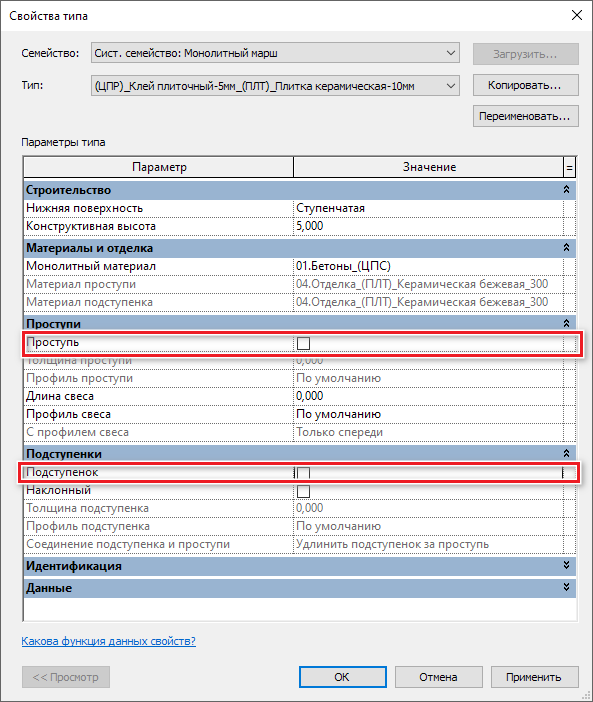The height and width of the screenshot is (702, 593).
Task: Expand the Идентификация section
Action: tap(566, 565)
